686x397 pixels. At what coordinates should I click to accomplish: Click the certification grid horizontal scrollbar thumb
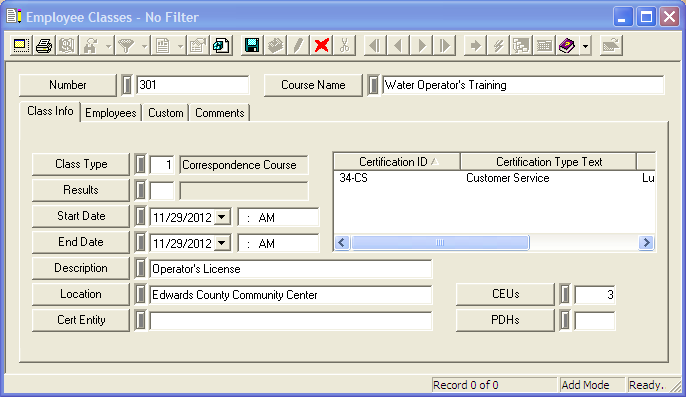click(441, 242)
